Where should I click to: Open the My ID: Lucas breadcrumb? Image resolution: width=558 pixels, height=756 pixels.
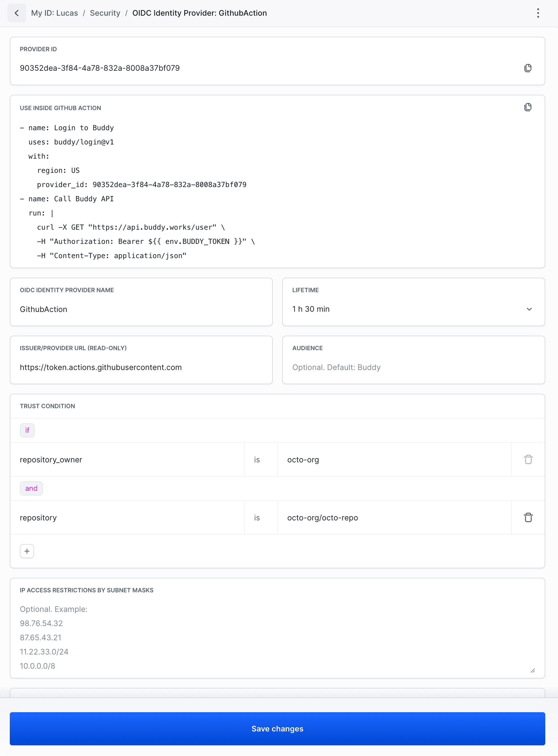55,13
